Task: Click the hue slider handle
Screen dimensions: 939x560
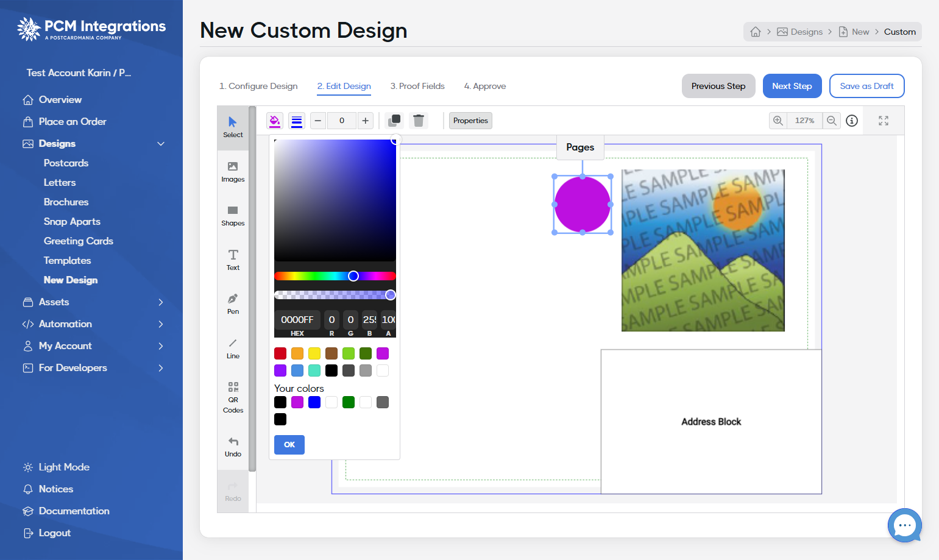Action: pos(353,276)
